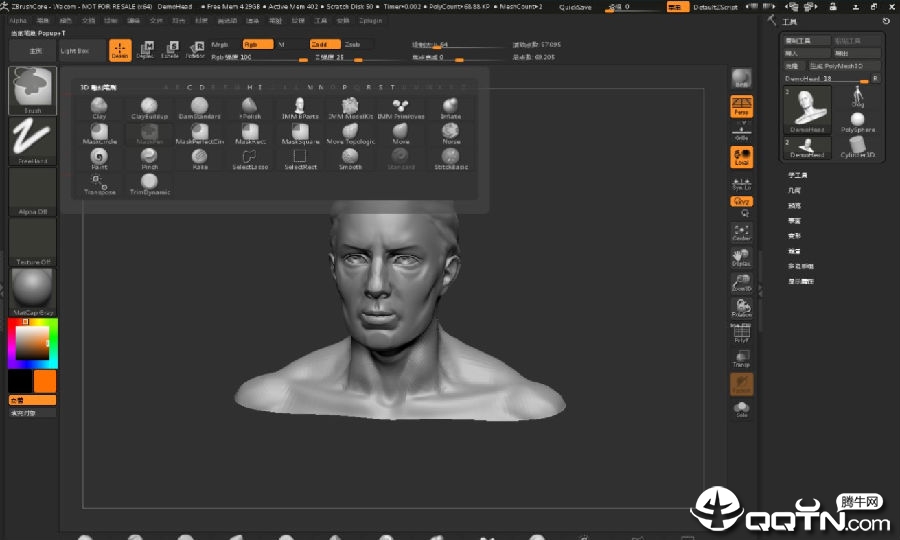Pick the Move Topological brush
Image resolution: width=900 pixels, height=540 pixels.
tap(350, 133)
